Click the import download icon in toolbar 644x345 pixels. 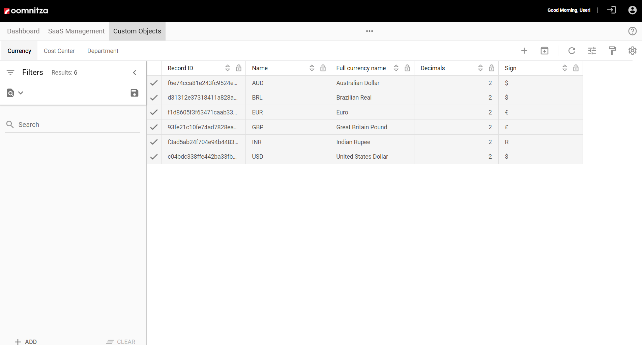(544, 51)
